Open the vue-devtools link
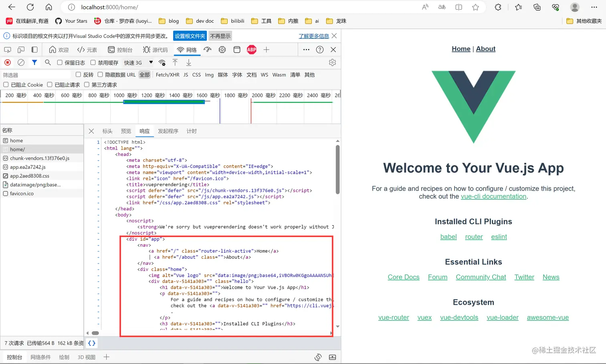Image resolution: width=606 pixels, height=364 pixels. click(x=459, y=318)
